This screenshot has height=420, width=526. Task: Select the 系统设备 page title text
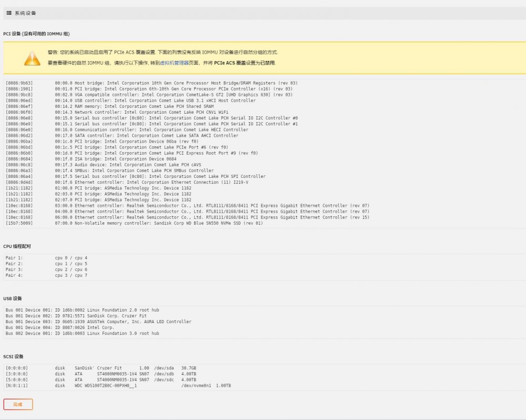[25, 13]
